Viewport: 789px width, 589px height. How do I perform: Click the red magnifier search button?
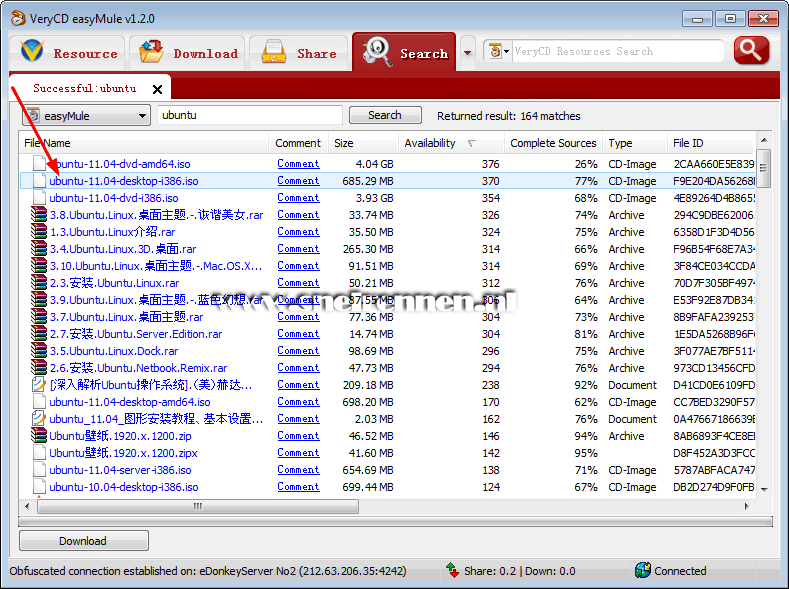pos(751,50)
